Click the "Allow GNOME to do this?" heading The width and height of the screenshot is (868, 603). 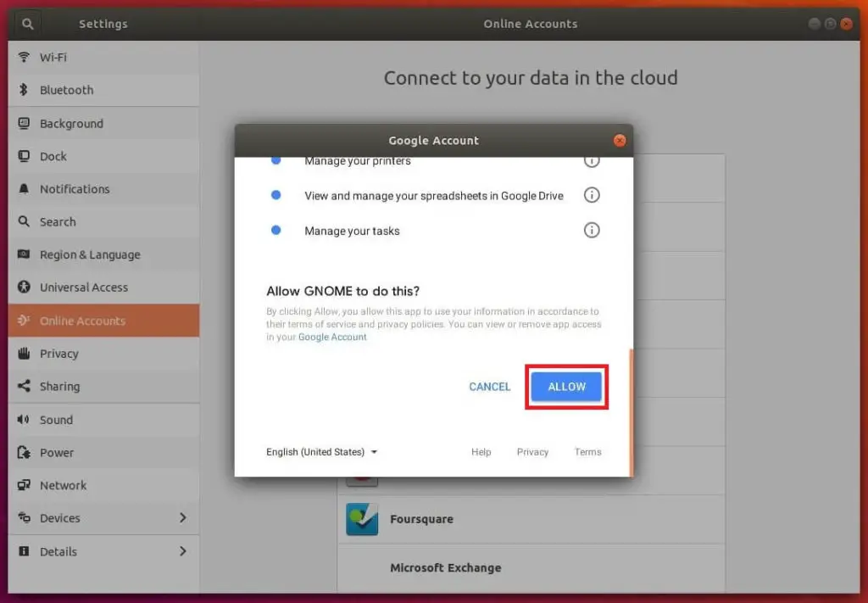(x=342, y=291)
